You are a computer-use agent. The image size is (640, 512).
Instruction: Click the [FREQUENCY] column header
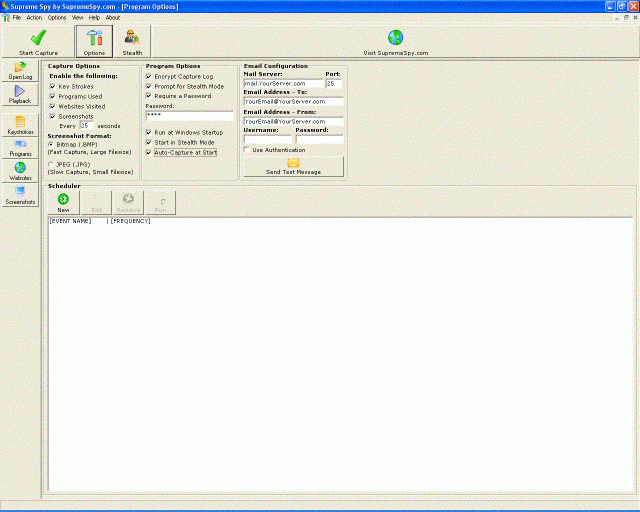(131, 221)
